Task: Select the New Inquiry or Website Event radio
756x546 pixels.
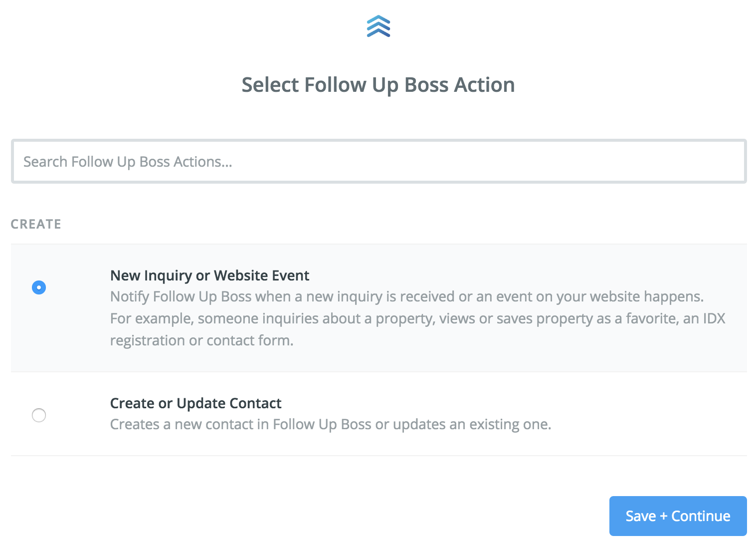Action: (x=39, y=287)
